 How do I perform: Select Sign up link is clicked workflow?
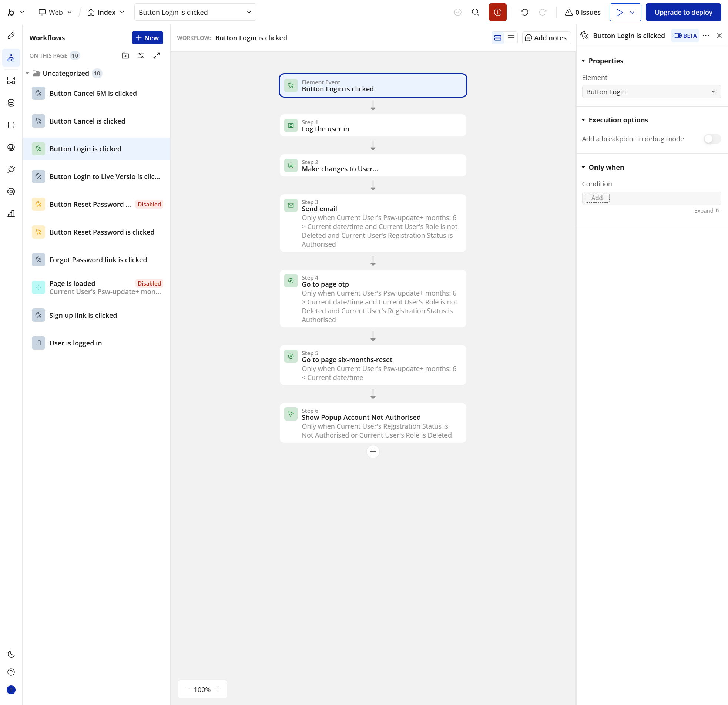pos(97,315)
